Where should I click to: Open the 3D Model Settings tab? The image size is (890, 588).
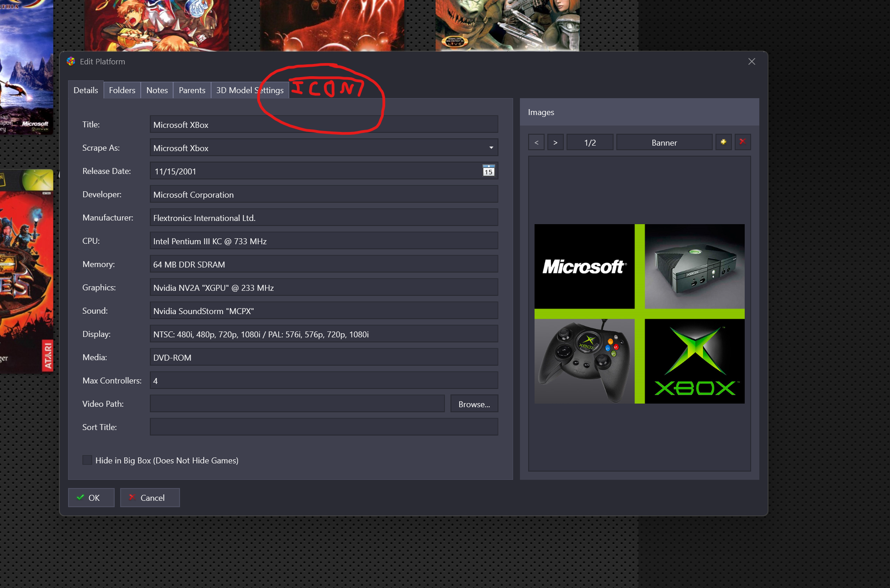click(250, 90)
